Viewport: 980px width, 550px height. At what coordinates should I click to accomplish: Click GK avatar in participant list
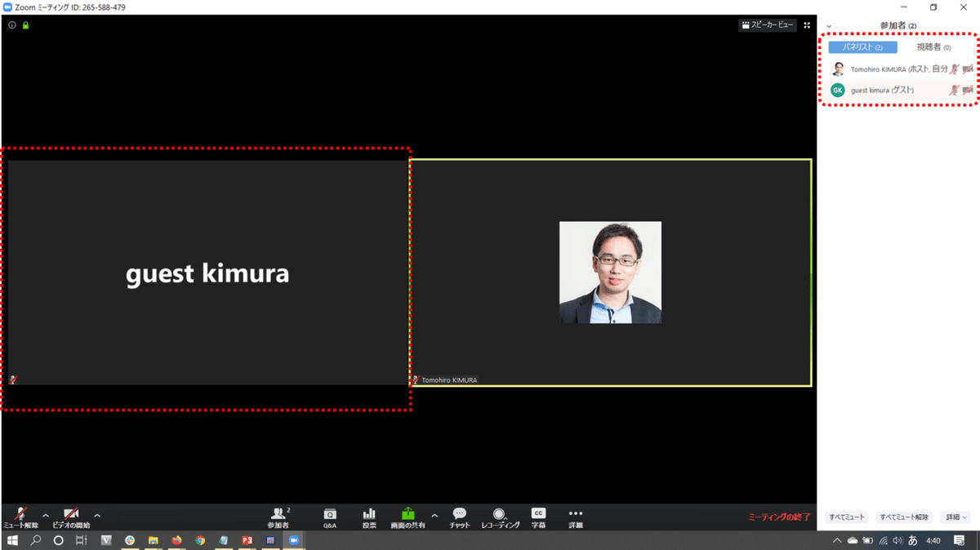pyautogui.click(x=837, y=90)
